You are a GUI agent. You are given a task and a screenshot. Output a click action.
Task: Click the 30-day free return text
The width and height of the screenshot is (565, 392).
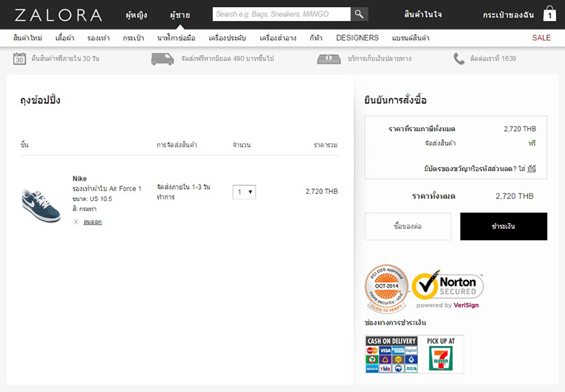(x=65, y=58)
